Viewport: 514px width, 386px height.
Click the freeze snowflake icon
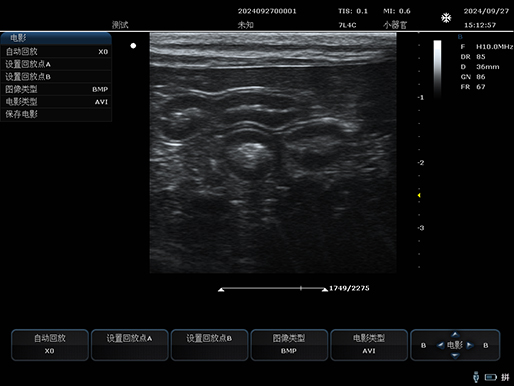pyautogui.click(x=446, y=18)
